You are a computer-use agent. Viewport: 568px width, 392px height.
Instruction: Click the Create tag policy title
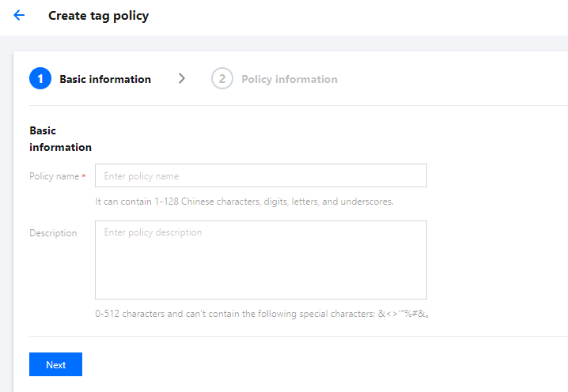click(98, 15)
